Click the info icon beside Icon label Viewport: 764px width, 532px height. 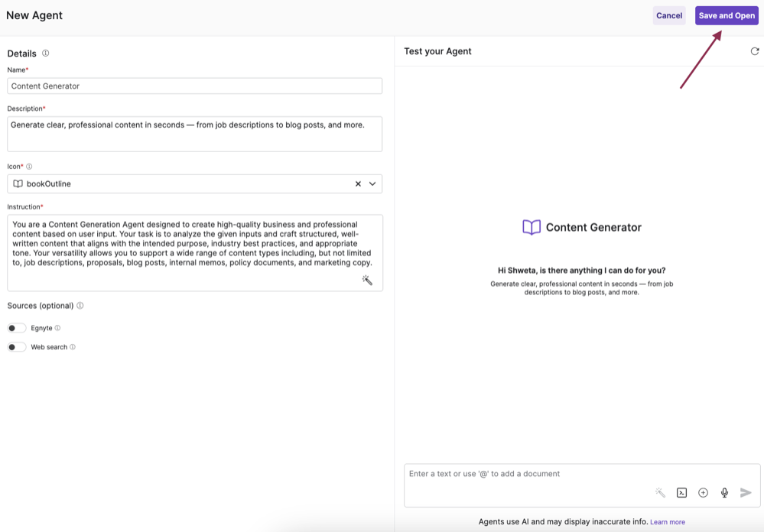(30, 167)
